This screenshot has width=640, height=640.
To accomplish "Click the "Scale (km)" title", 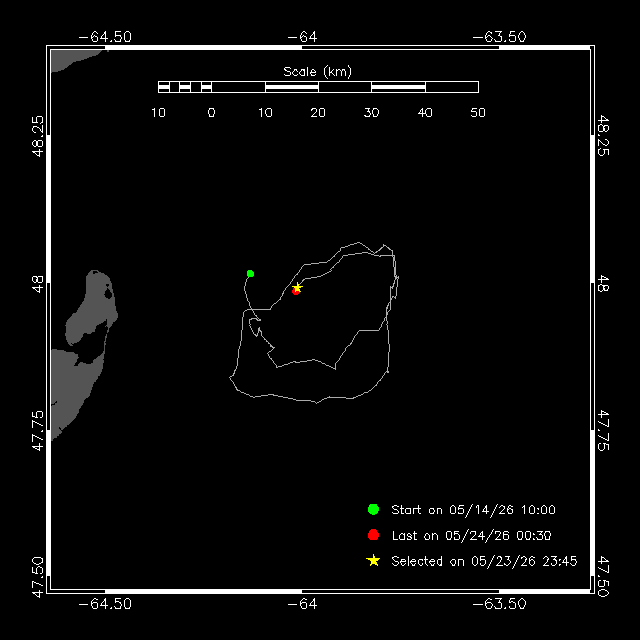I will click(317, 72).
